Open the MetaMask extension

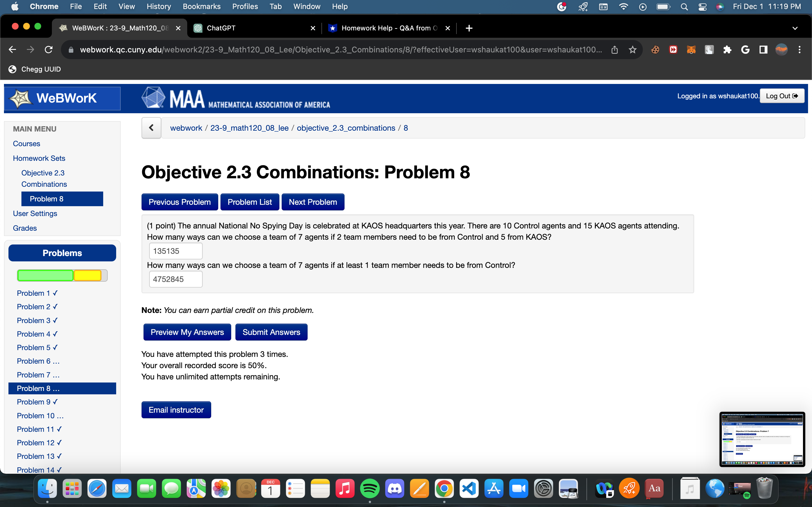coord(691,49)
